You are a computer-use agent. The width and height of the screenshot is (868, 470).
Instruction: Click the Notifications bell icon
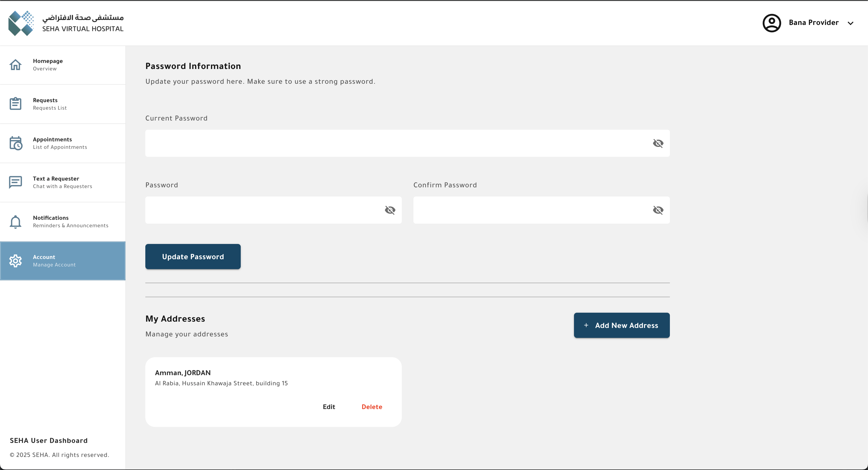(x=15, y=221)
